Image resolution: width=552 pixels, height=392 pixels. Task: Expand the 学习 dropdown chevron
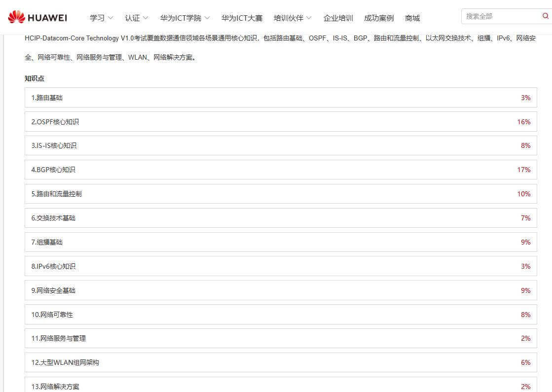(110, 18)
